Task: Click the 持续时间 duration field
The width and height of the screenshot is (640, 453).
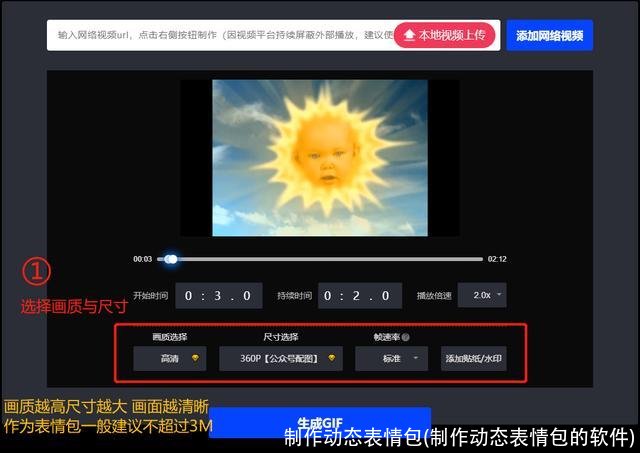Action: tap(360, 295)
